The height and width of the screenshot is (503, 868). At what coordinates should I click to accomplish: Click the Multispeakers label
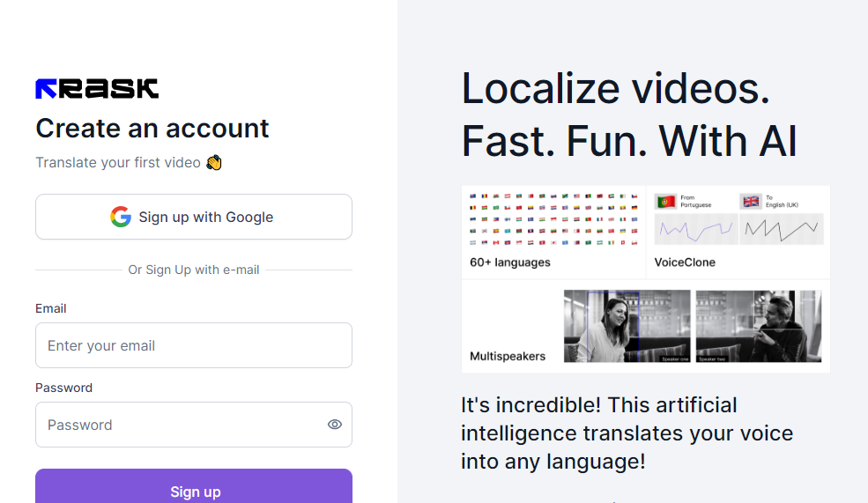click(x=508, y=357)
